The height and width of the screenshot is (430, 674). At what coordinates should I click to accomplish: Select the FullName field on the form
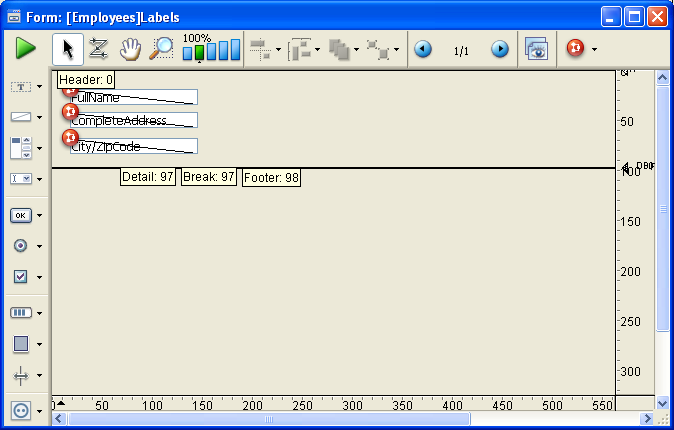pos(134,97)
